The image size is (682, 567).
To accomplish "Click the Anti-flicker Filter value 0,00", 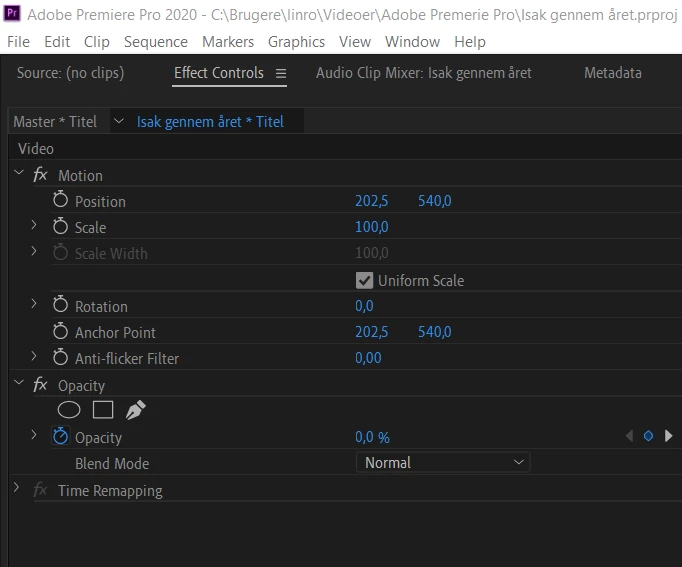I will tap(368, 358).
